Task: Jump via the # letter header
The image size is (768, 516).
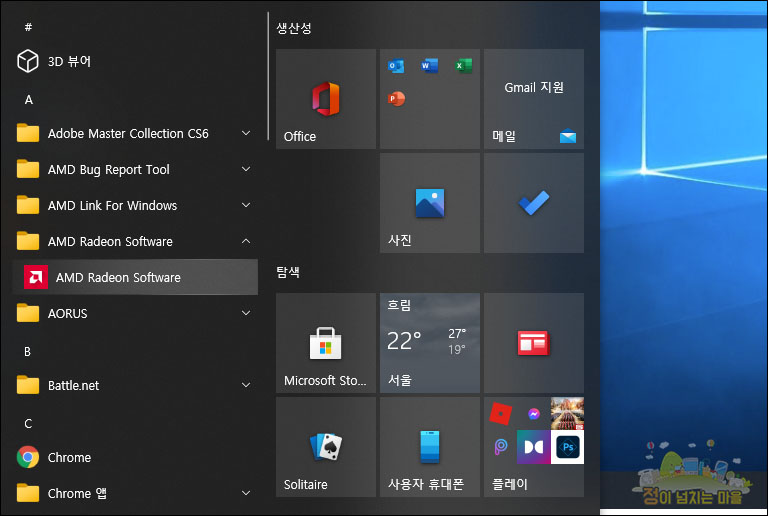Action: (x=28, y=27)
